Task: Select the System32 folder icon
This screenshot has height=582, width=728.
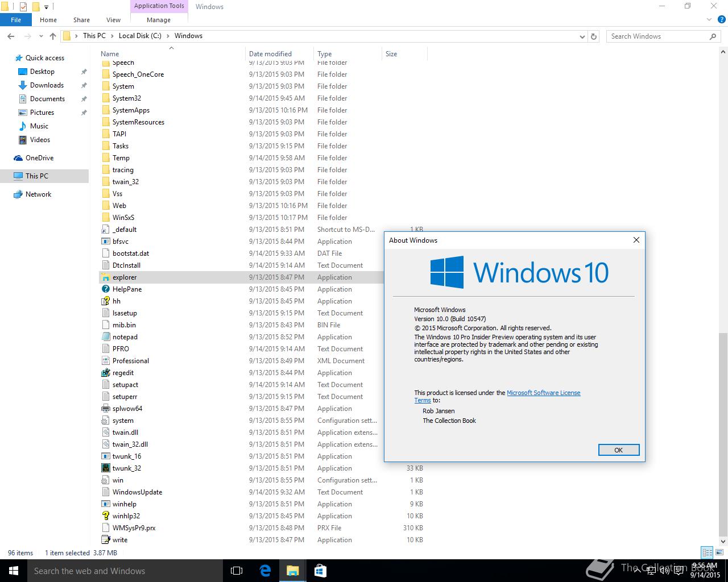Action: [105, 98]
